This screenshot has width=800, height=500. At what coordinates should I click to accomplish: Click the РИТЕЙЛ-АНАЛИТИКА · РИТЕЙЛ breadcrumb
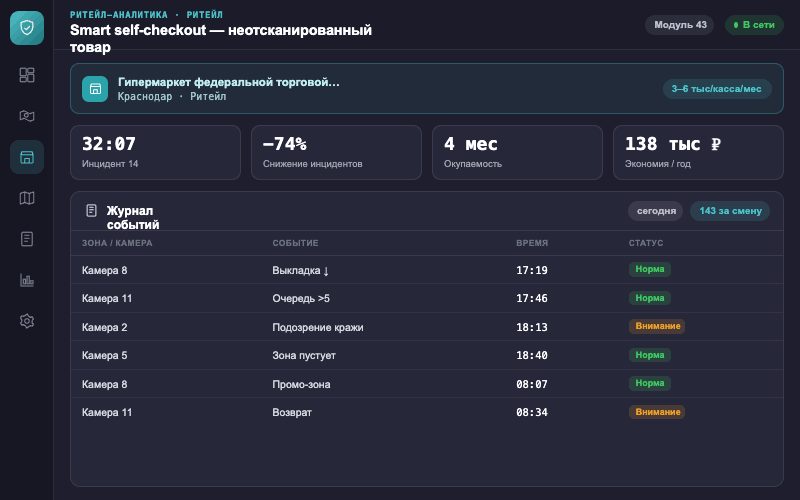[146, 15]
